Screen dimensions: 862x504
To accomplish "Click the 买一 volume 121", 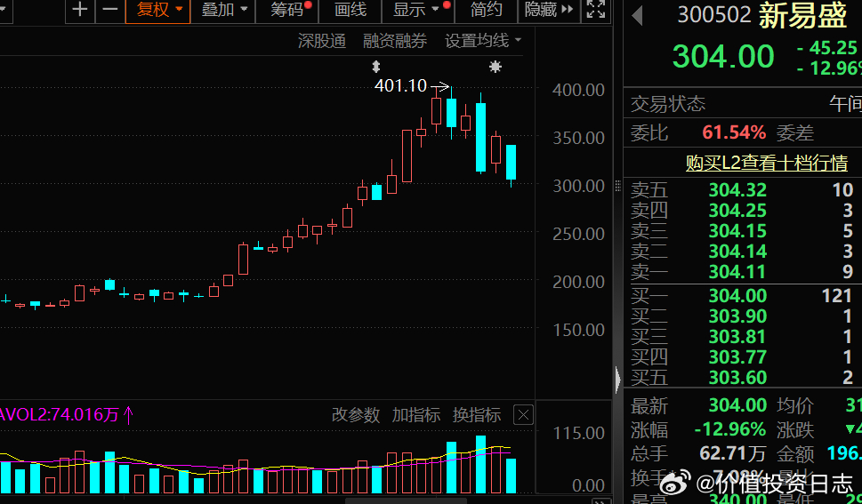I will pos(837,296).
